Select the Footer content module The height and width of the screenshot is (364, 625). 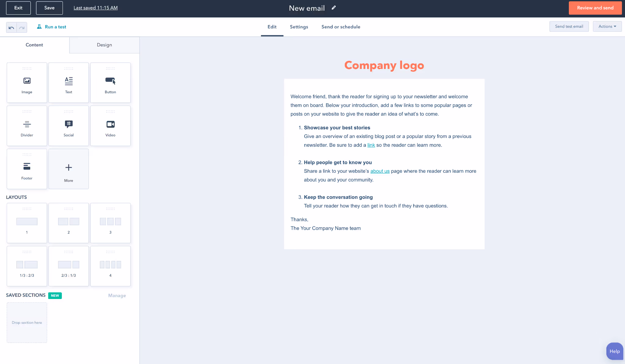point(27,169)
